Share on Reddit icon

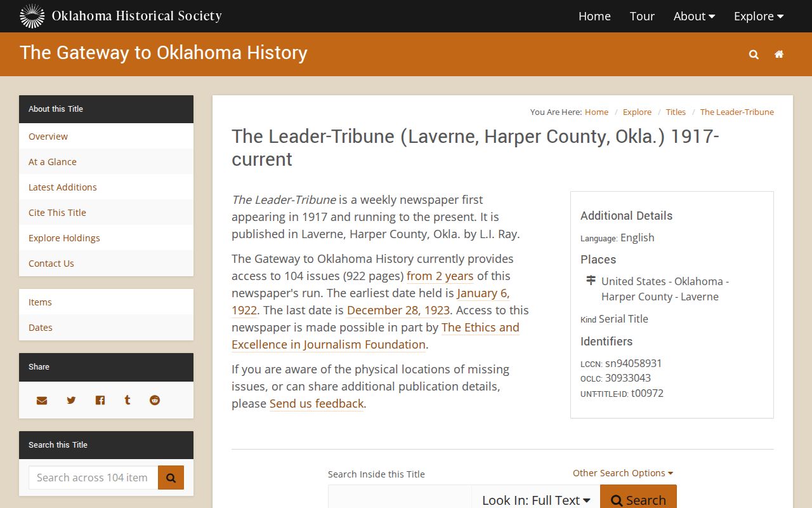(x=155, y=400)
